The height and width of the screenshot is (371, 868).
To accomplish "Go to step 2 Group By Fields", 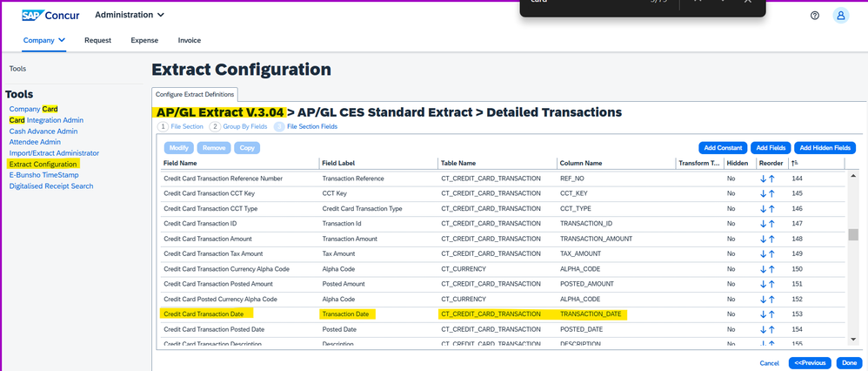I will pos(238,126).
